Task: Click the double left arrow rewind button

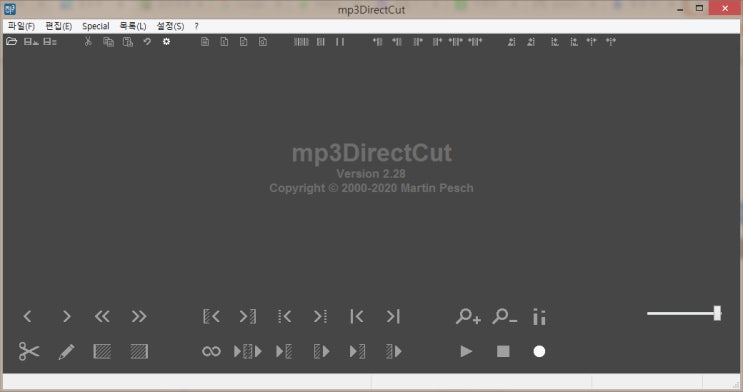Action: click(x=102, y=316)
